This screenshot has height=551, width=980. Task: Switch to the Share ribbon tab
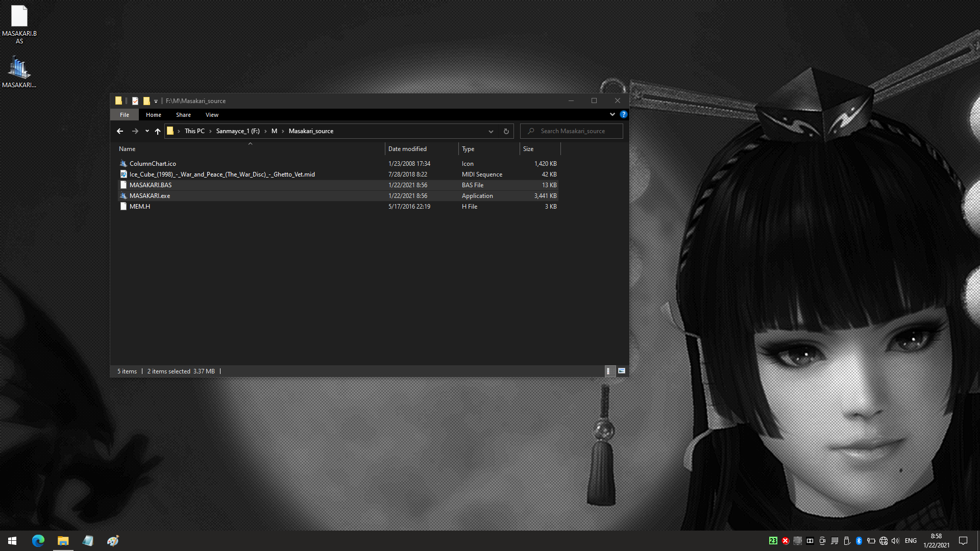coord(183,115)
